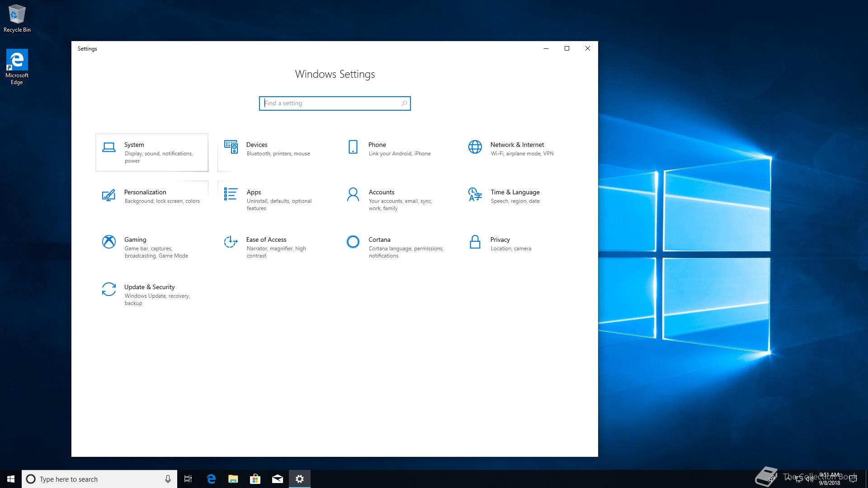This screenshot has width=868, height=488.
Task: Open the Privacy category title
Action: [x=500, y=239]
